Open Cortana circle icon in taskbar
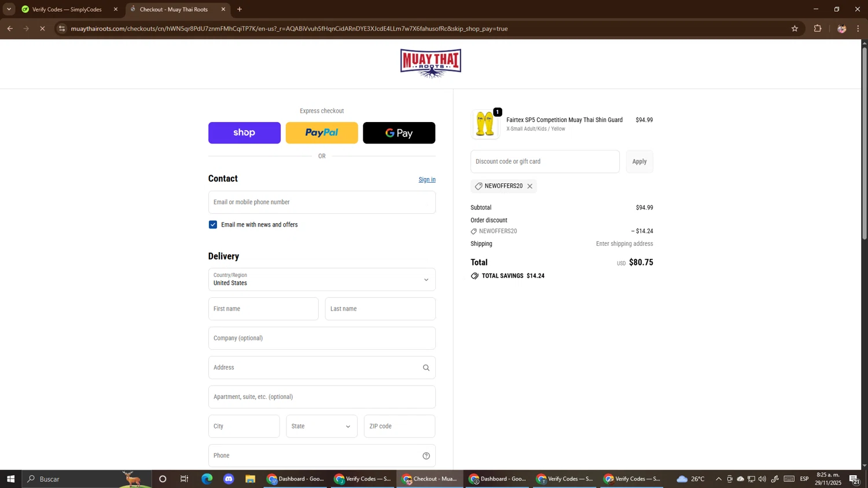Screen dimensions: 868x488 [163, 479]
